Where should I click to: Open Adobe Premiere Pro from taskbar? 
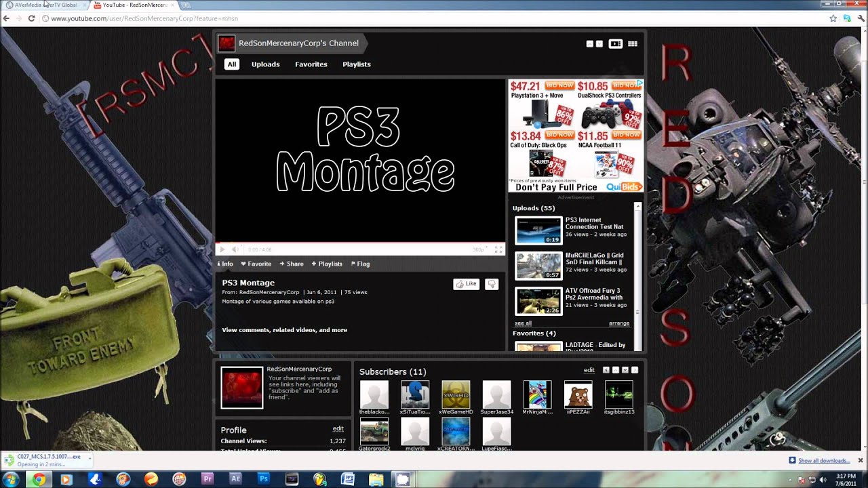coord(208,479)
